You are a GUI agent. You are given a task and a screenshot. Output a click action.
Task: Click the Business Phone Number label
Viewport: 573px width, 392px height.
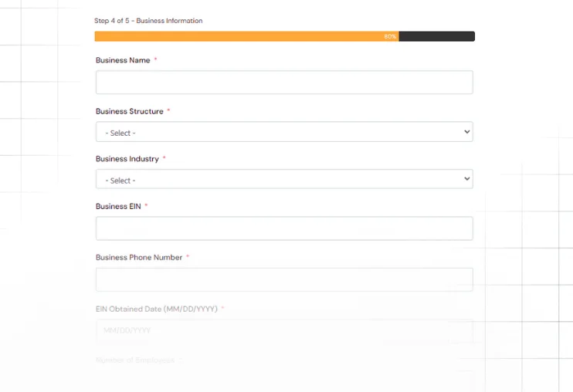tap(139, 258)
